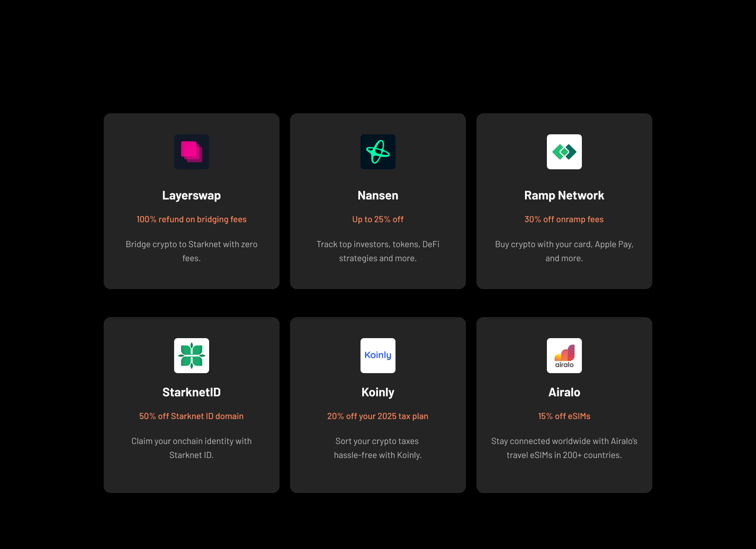This screenshot has height=549, width=756.
Task: Click "20% off your 2025 tax plan"
Action: click(x=378, y=416)
